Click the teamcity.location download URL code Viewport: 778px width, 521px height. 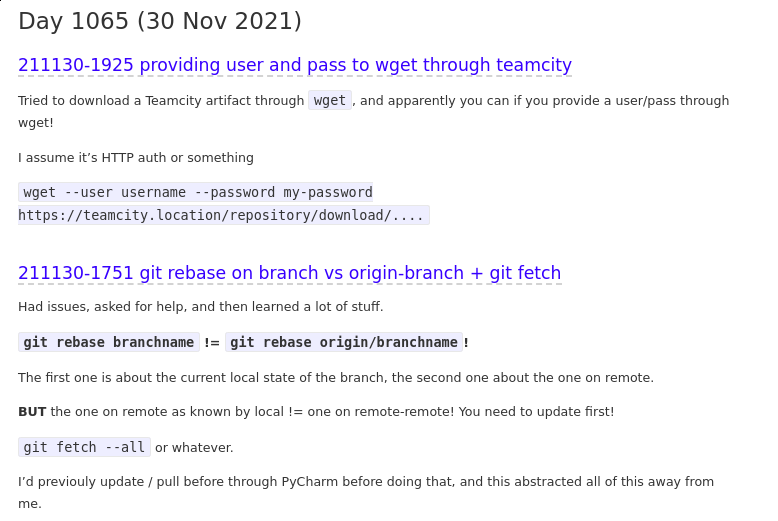223,215
